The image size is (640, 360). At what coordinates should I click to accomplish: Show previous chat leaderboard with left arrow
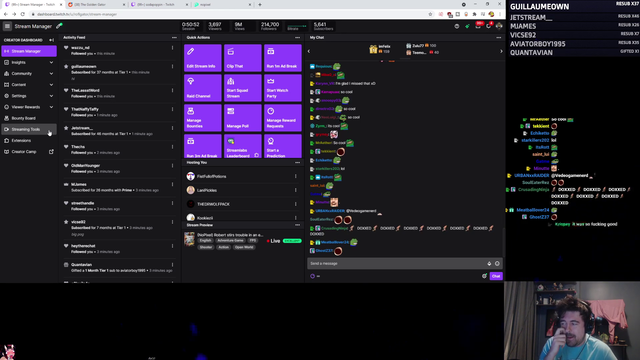[309, 51]
